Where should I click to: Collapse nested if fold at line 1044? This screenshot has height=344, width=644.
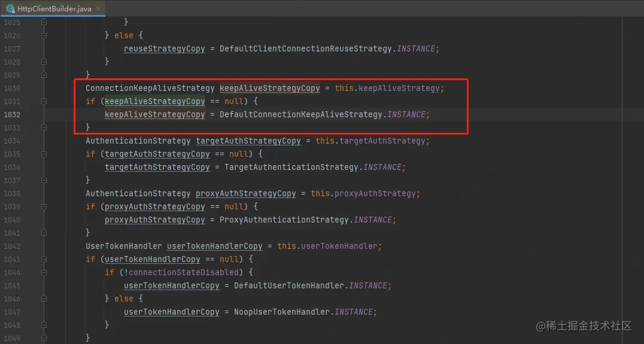point(44,272)
